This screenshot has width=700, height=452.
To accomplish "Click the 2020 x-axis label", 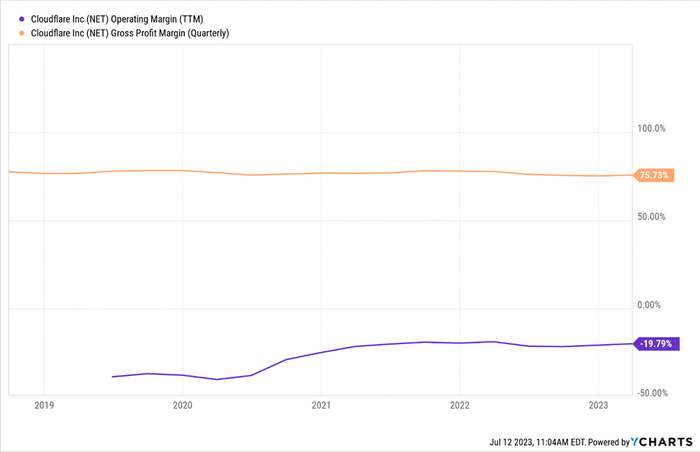I will (x=182, y=405).
